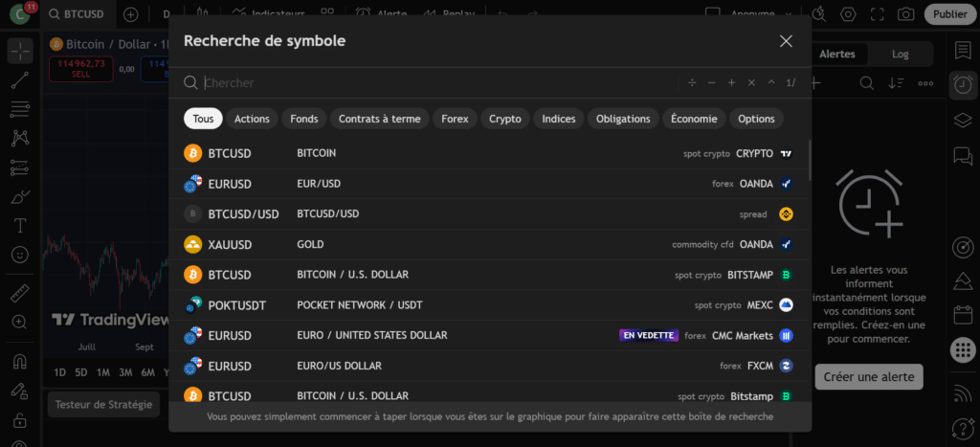
Task: Sort the alerts list
Action: pos(896,83)
